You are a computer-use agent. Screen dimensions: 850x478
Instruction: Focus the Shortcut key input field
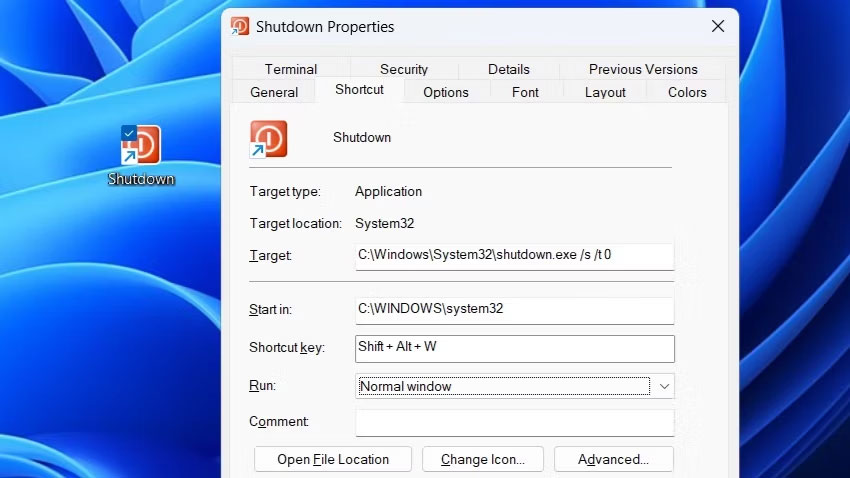click(514, 348)
